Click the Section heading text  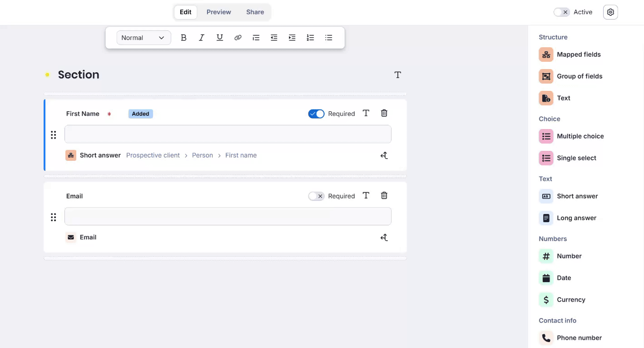[79, 75]
